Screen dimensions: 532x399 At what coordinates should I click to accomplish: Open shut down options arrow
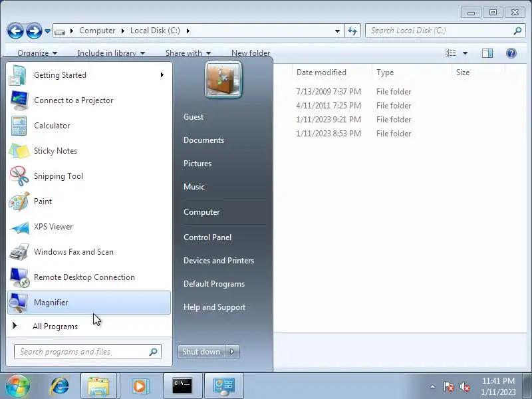pyautogui.click(x=232, y=352)
